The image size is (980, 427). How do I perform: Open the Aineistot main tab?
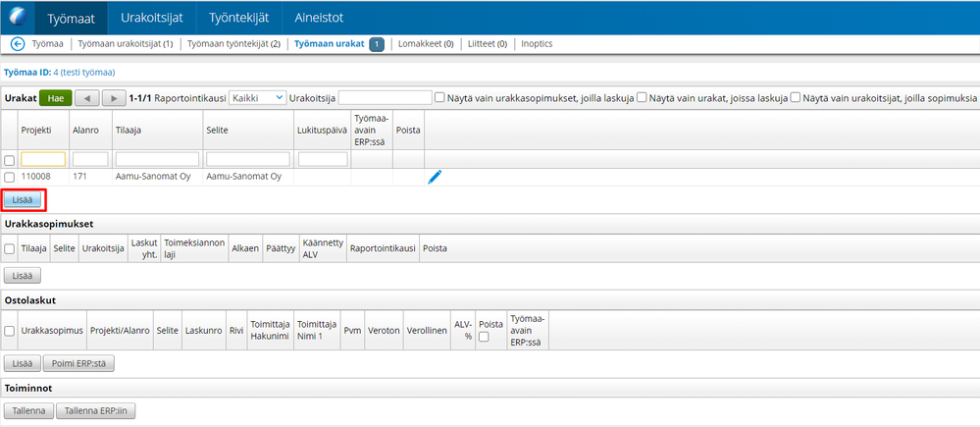coord(319,18)
